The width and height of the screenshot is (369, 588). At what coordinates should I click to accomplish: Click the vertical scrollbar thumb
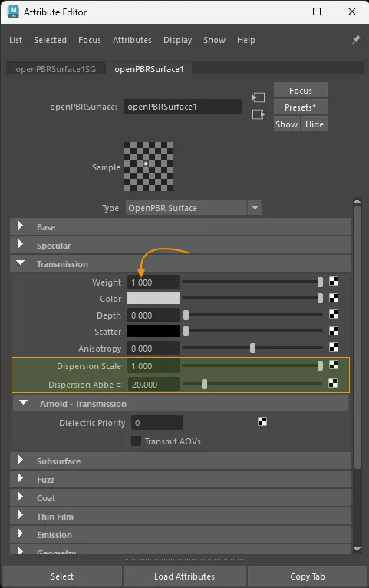[357, 338]
